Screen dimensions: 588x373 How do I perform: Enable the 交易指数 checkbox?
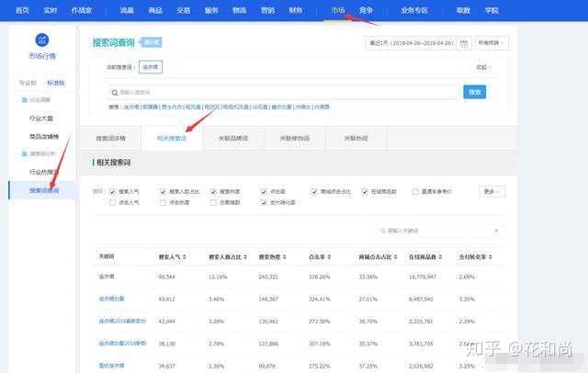tap(214, 201)
